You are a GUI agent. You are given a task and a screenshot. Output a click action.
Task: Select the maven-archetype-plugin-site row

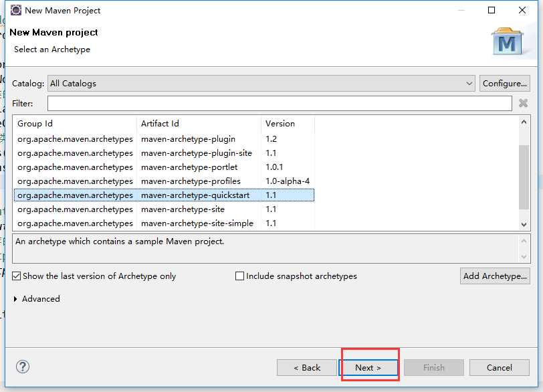164,153
